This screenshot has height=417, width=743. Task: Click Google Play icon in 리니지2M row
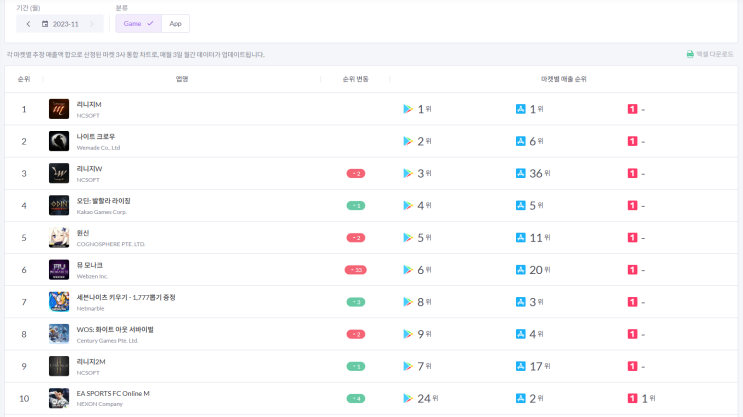click(x=408, y=366)
